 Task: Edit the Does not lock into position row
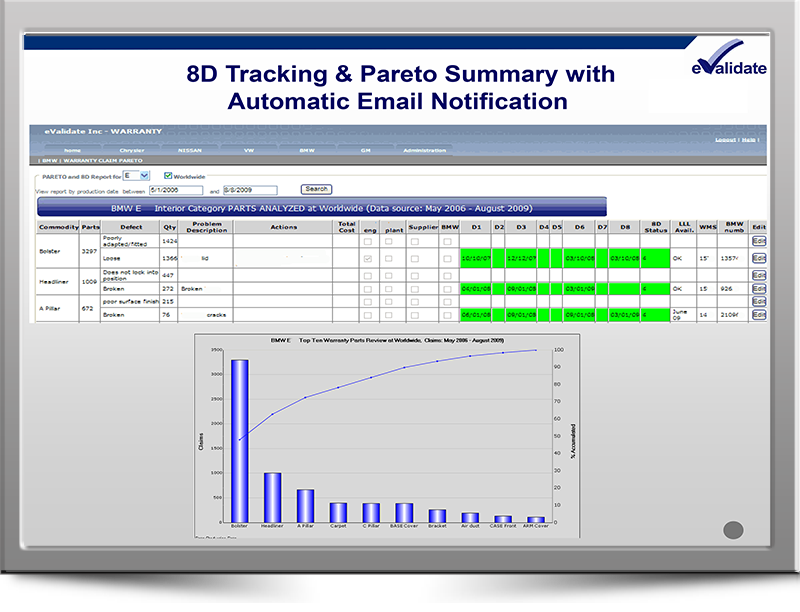coord(759,276)
